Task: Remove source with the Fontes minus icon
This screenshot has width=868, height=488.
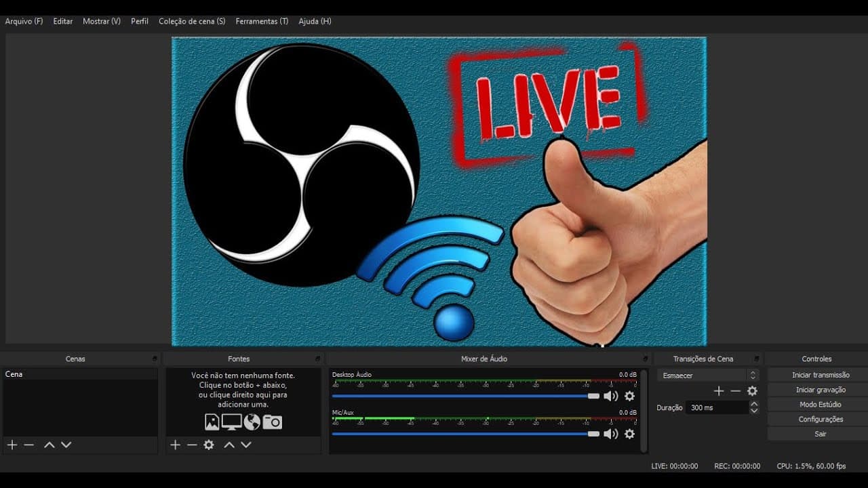Action: coord(192,445)
